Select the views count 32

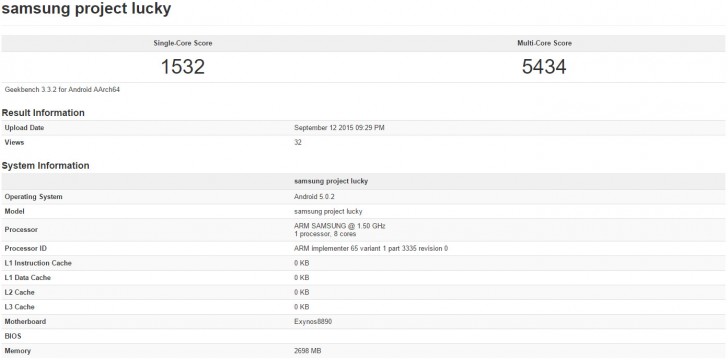click(x=298, y=143)
